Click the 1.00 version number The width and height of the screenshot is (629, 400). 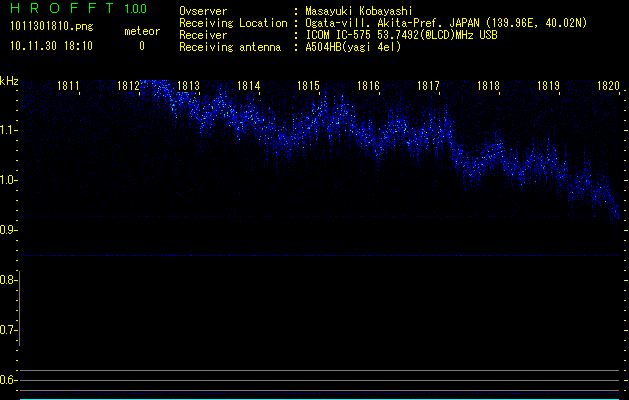click(133, 9)
